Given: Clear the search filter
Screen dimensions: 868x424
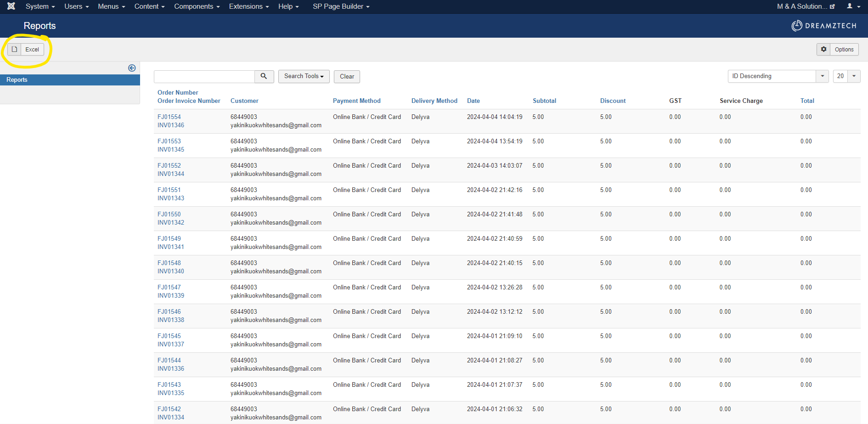Looking at the screenshot, I should pyautogui.click(x=347, y=76).
